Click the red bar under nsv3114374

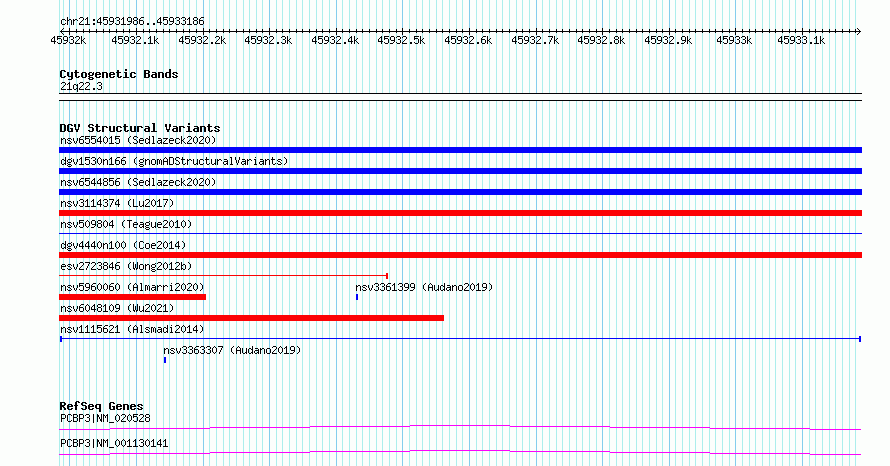click(x=460, y=213)
